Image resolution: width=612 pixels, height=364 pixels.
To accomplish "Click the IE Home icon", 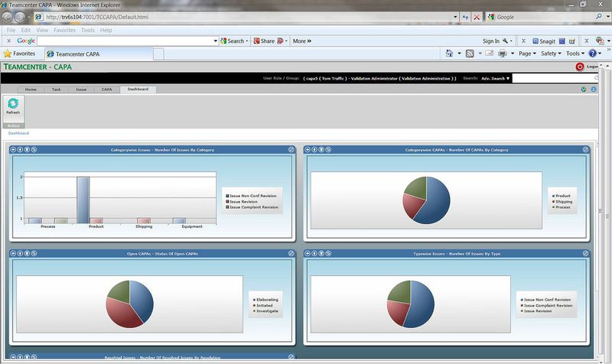I will [449, 54].
